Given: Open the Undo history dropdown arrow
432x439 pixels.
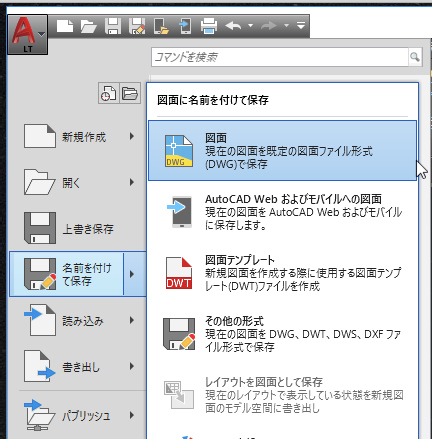Looking at the screenshot, I should coord(250,25).
